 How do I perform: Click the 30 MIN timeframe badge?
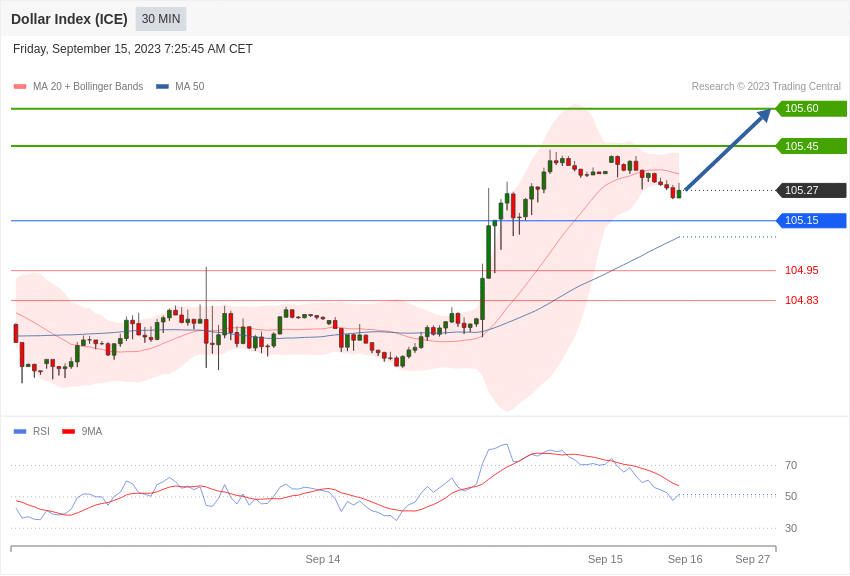click(161, 19)
